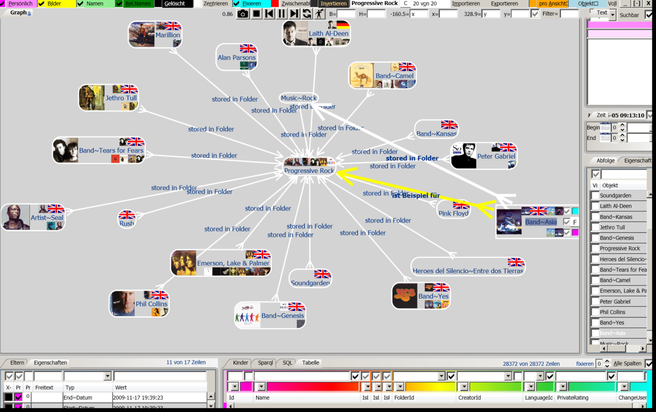Switch to the Tabelle tab
The width and height of the screenshot is (656, 412).
tap(311, 363)
